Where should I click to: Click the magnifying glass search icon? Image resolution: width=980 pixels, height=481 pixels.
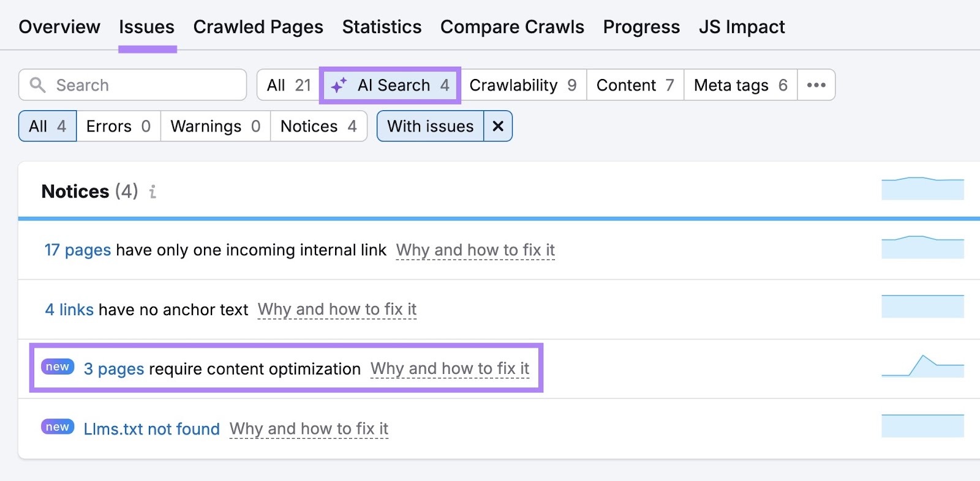pyautogui.click(x=38, y=85)
